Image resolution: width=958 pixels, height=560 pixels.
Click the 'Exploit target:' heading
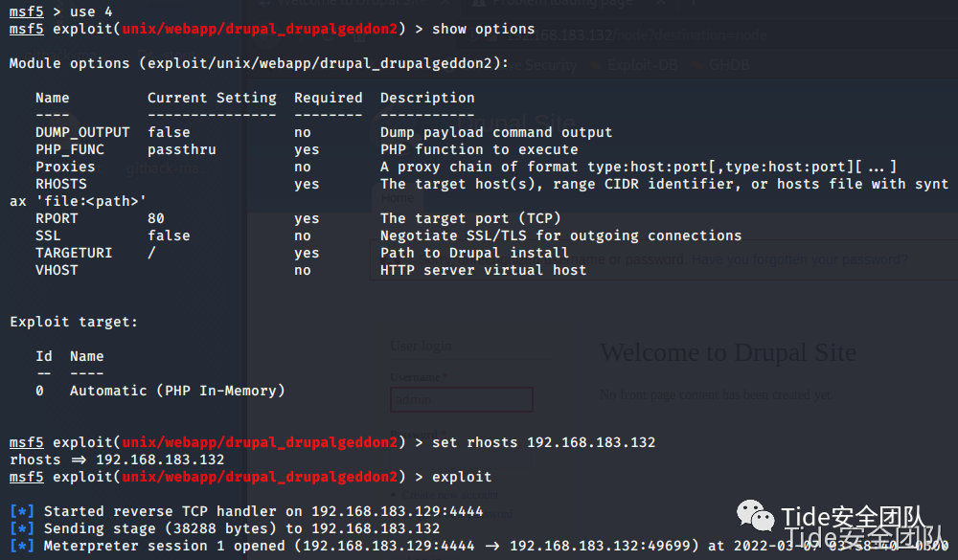(74, 322)
